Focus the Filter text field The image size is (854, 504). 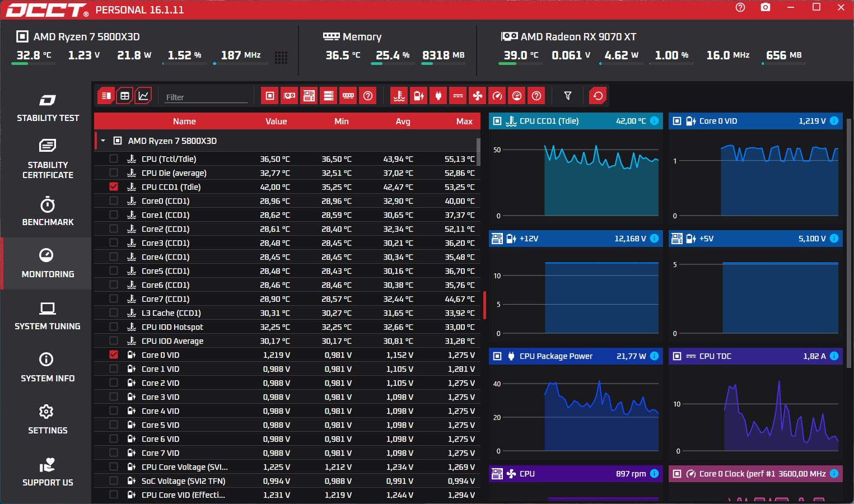(x=206, y=97)
